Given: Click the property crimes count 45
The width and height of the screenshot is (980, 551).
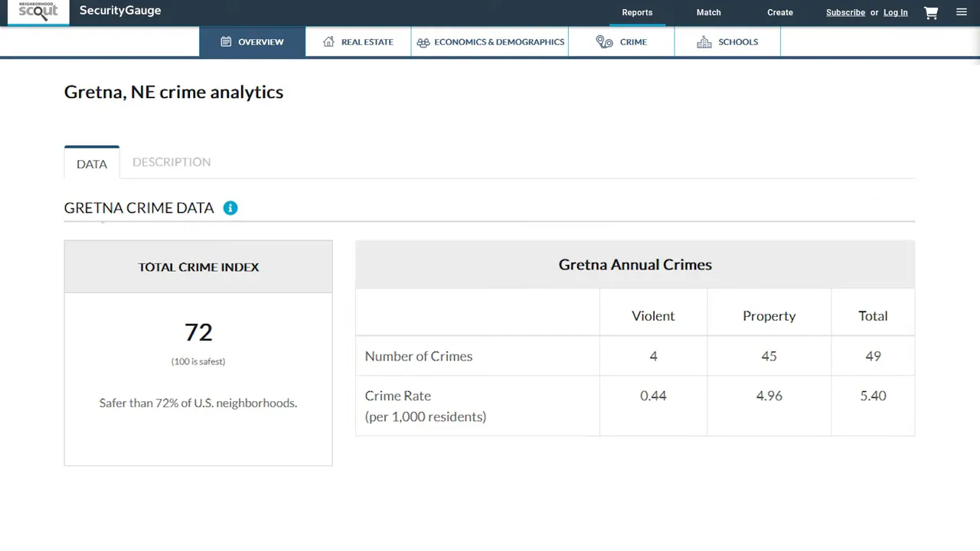Looking at the screenshot, I should (x=769, y=357).
